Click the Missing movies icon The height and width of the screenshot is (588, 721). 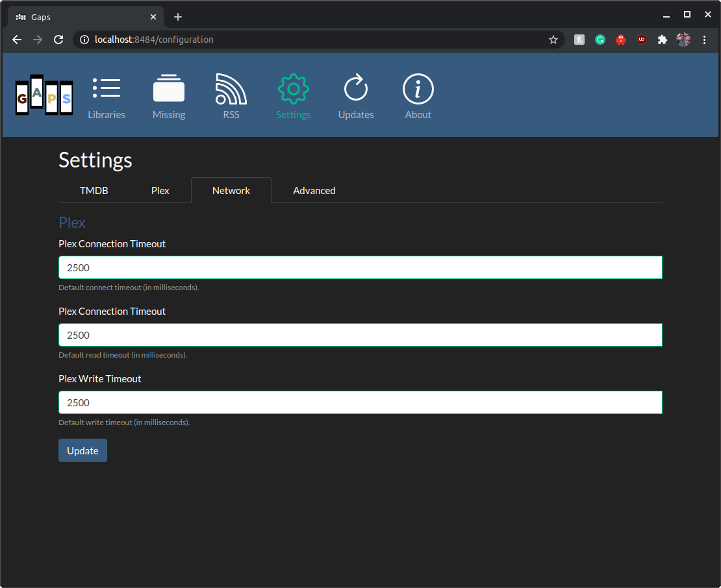[168, 95]
